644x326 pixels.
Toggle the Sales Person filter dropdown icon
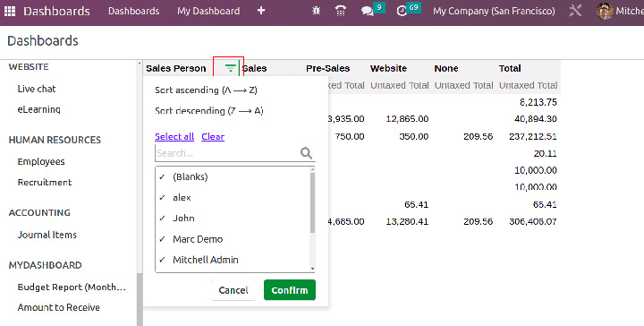coord(231,68)
